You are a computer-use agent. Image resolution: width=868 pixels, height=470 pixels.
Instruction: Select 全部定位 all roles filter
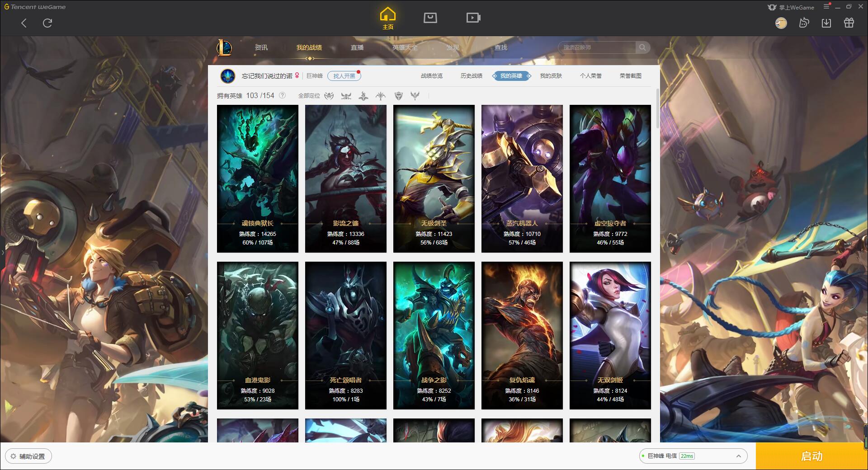point(309,96)
